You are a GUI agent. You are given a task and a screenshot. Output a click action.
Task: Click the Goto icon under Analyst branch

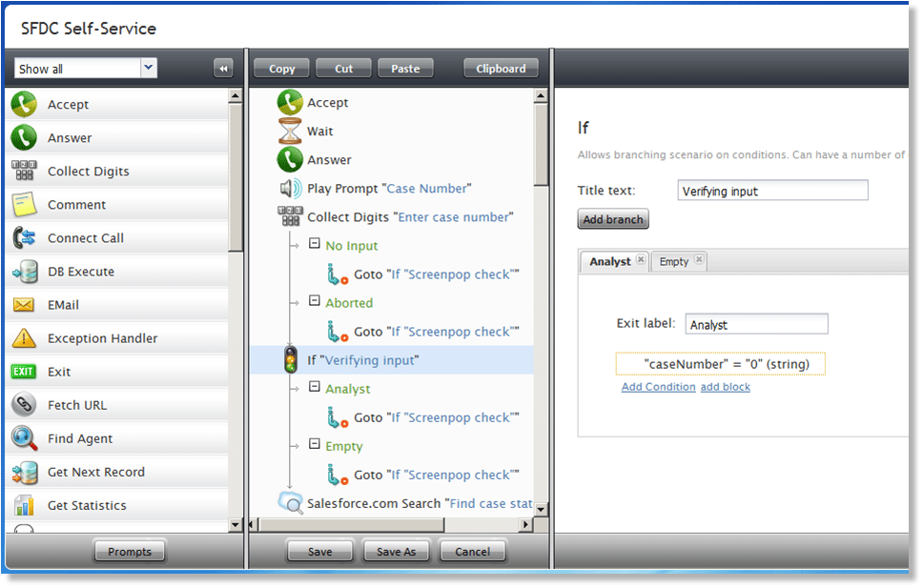338,417
